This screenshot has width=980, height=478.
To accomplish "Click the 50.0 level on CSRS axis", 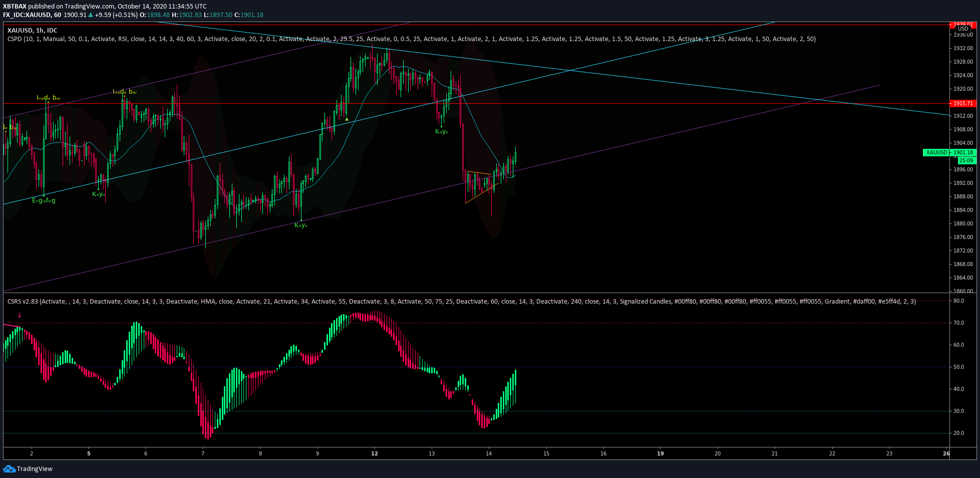I will tap(958, 367).
